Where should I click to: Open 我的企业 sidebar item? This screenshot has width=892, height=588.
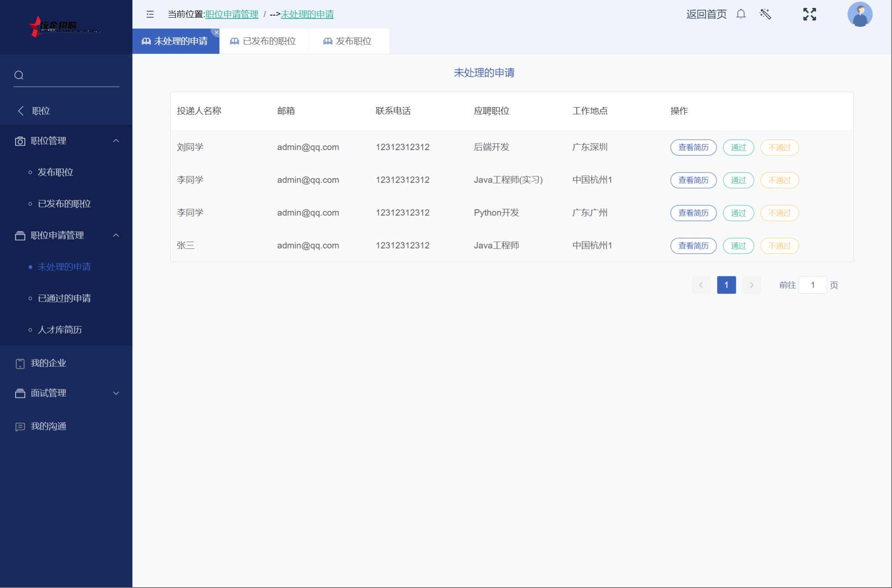pos(48,363)
